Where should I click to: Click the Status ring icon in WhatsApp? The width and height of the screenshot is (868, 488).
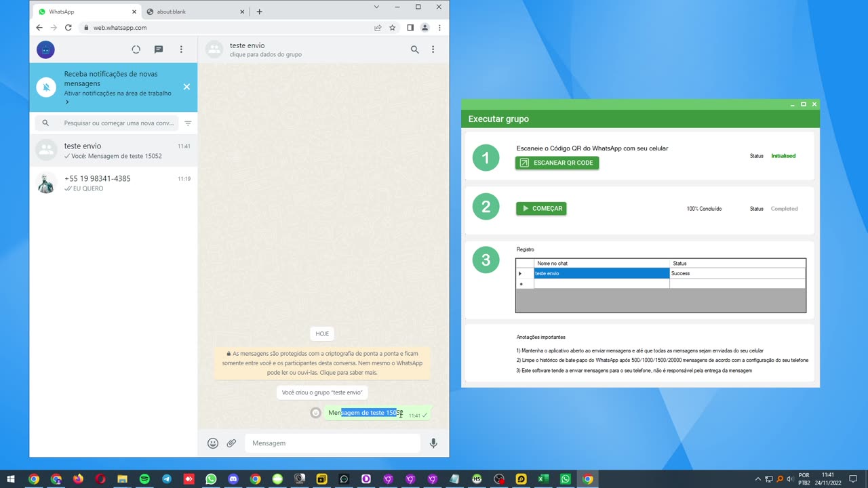[136, 49]
